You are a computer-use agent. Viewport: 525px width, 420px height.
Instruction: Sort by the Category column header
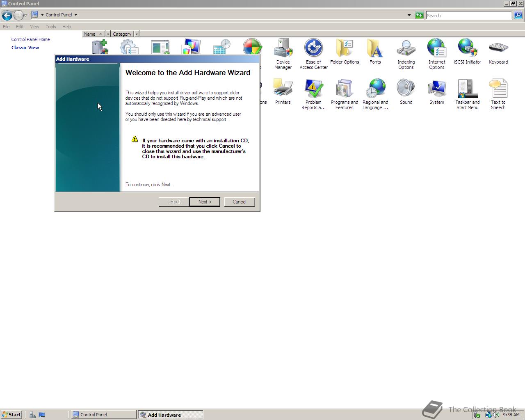[x=122, y=34]
